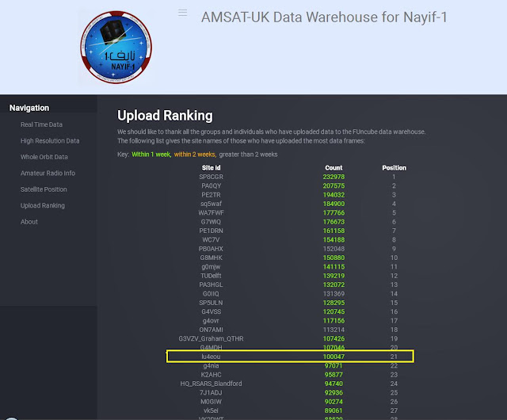Open Whole Orbit Data link
The image size is (507, 420).
(44, 157)
